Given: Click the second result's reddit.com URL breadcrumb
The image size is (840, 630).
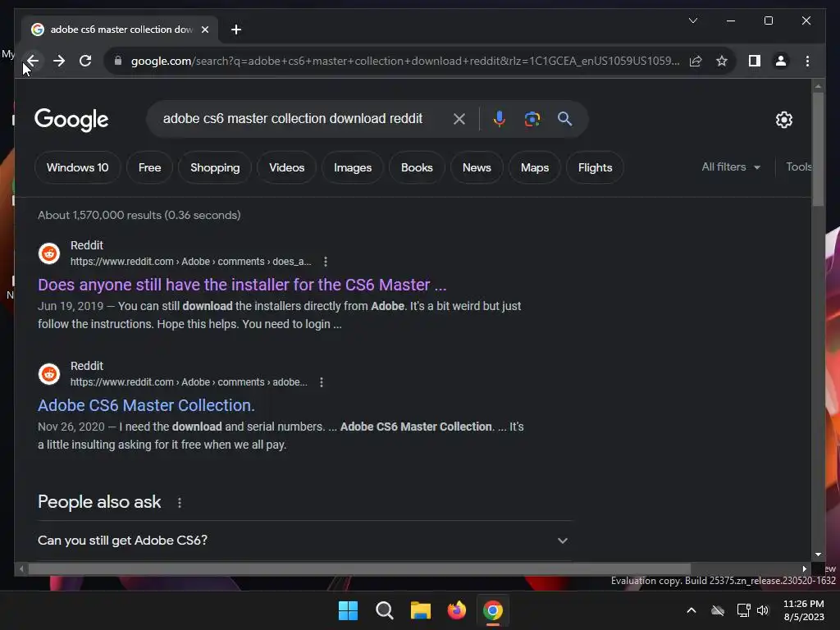Looking at the screenshot, I should 189,382.
